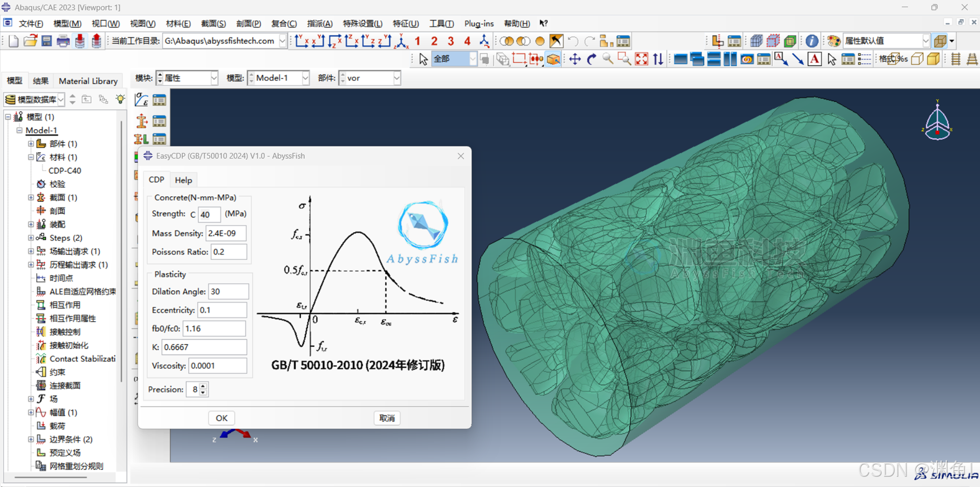980x487 pixels.
Task: Click the lightbulb icon in model tree toolbar
Action: click(x=120, y=99)
